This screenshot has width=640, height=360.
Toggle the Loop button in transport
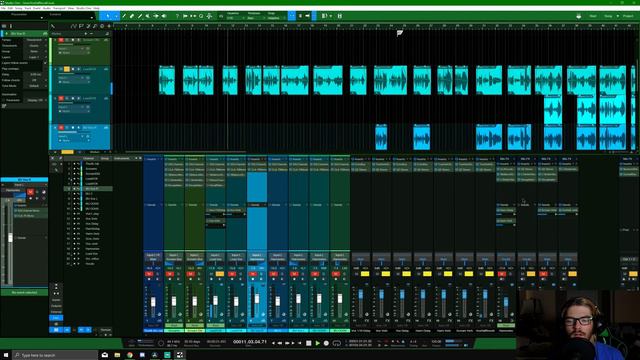pyautogui.click(x=336, y=343)
